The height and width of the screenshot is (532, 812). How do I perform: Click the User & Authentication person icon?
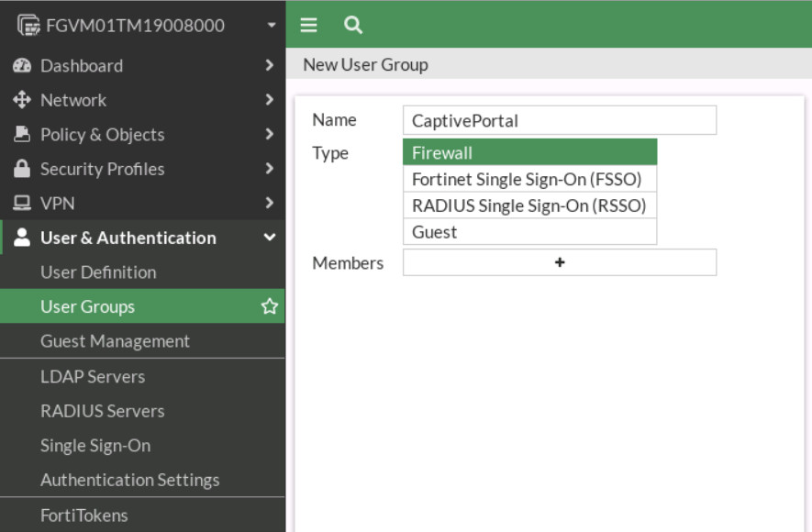tap(21, 238)
